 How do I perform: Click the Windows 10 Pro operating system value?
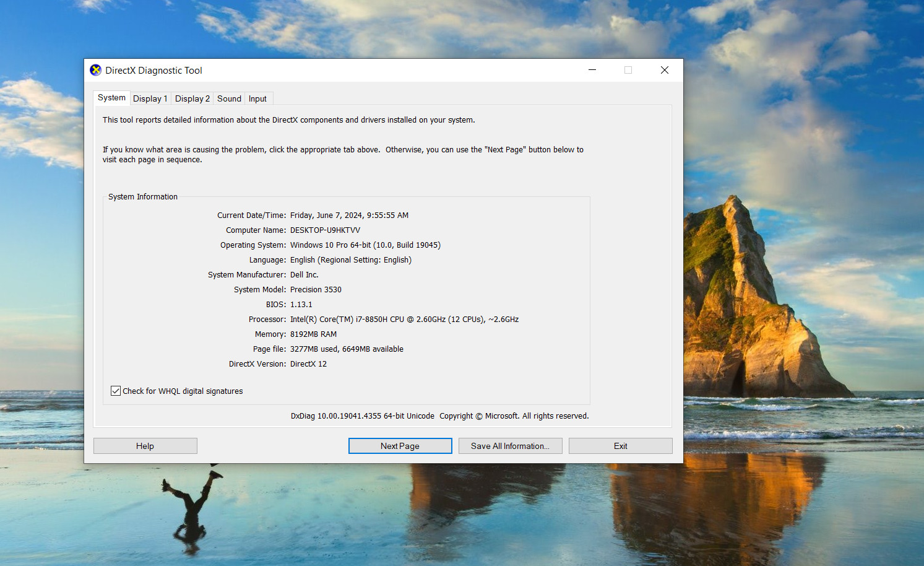pyautogui.click(x=365, y=245)
